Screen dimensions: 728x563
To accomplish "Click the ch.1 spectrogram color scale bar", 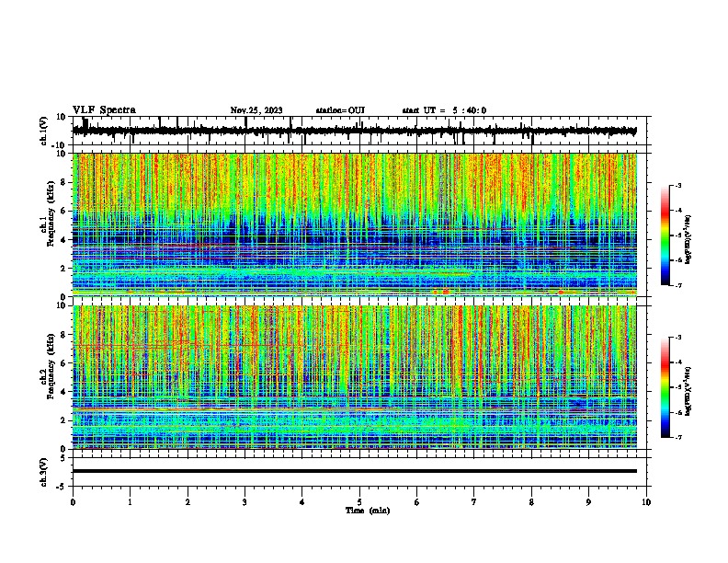I will click(665, 236).
